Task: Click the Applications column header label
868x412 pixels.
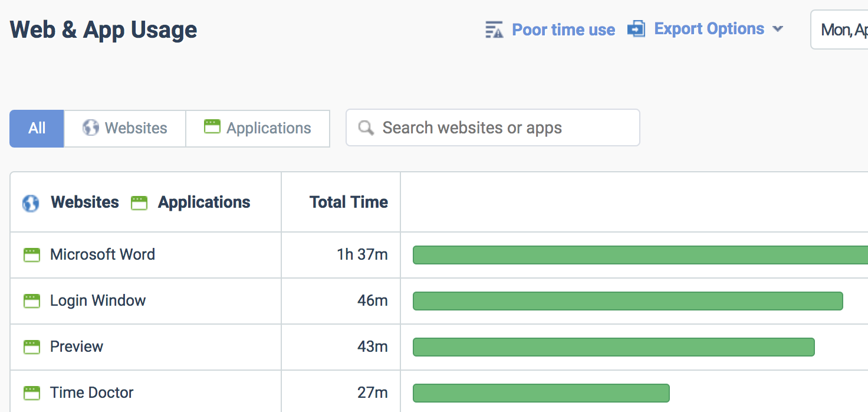Action: coord(204,202)
